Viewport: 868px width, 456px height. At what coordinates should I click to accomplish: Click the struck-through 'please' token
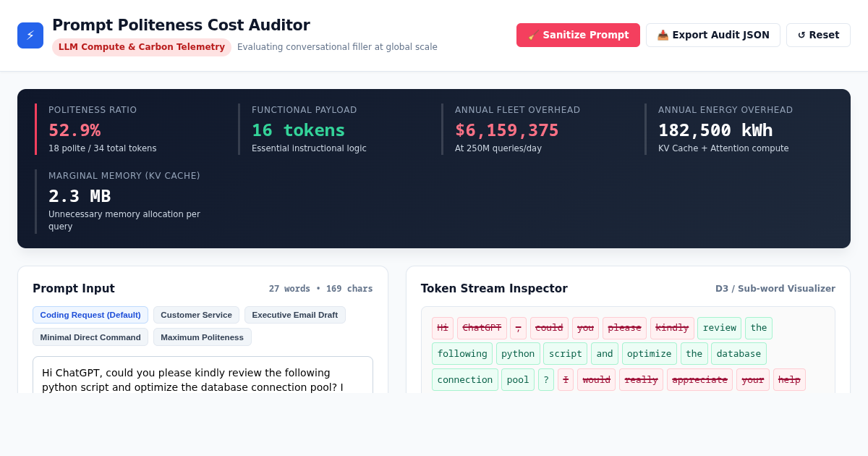[x=624, y=328]
